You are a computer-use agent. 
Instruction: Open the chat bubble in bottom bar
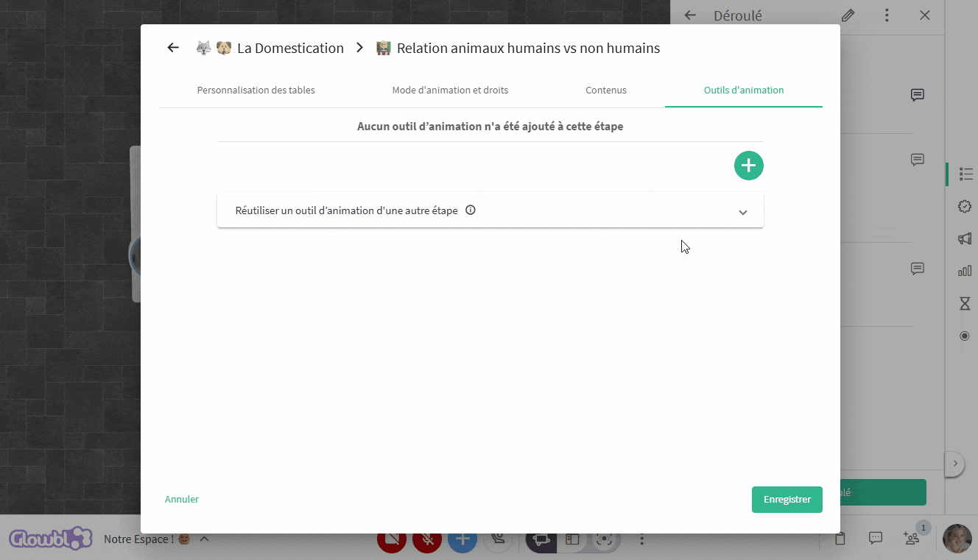click(875, 539)
